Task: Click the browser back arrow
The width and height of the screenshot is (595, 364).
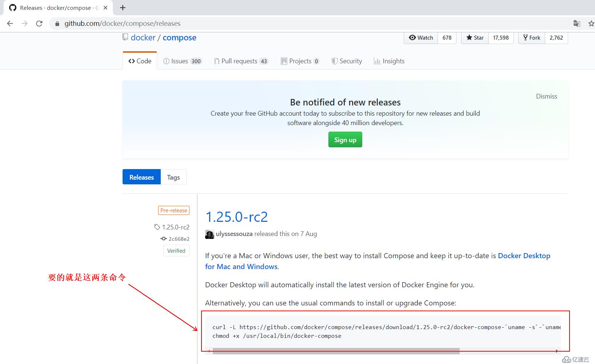Action: coord(10,24)
